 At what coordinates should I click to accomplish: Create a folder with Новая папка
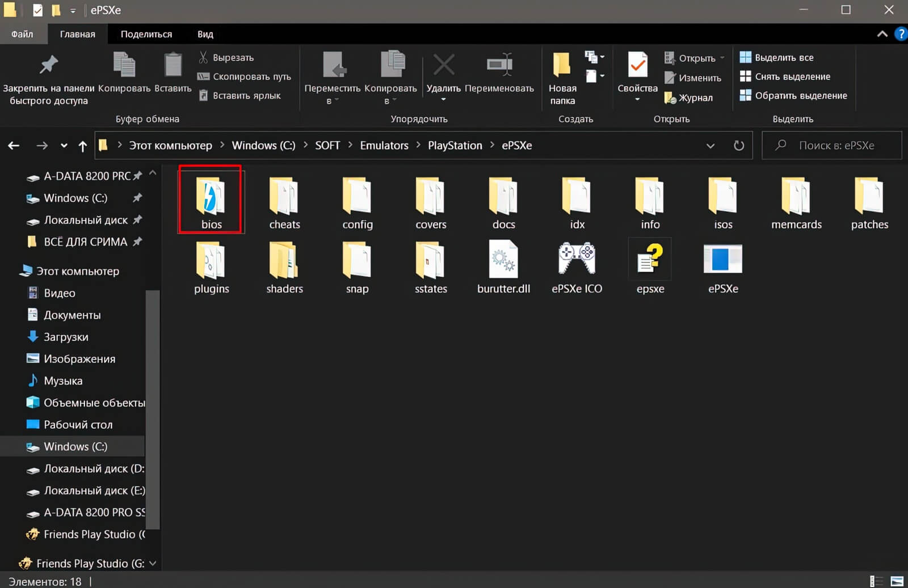coord(562,78)
